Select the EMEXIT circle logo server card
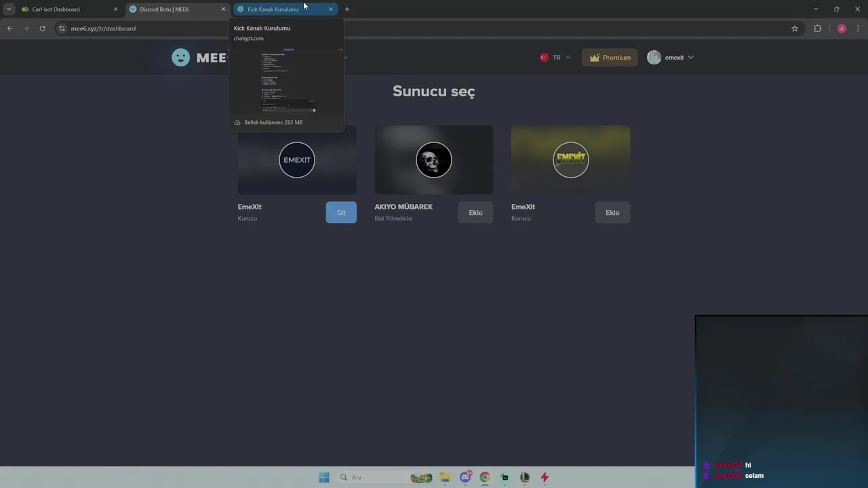This screenshot has height=488, width=868. (x=297, y=160)
